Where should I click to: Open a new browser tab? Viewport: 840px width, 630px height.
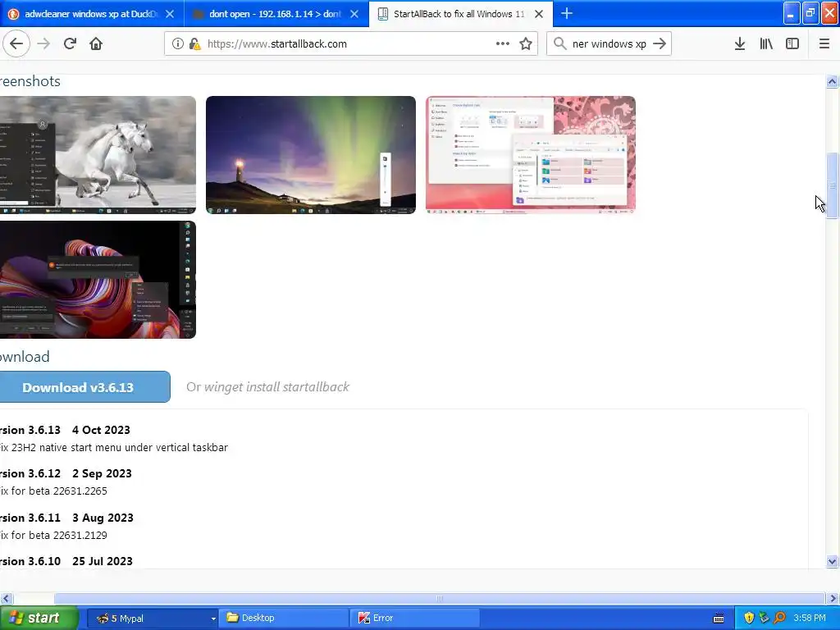click(x=566, y=13)
